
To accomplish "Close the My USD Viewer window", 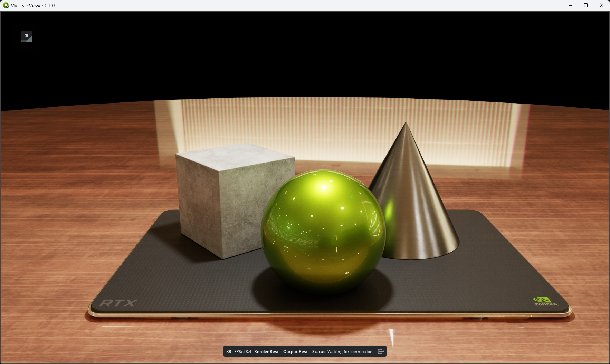I will 602,6.
